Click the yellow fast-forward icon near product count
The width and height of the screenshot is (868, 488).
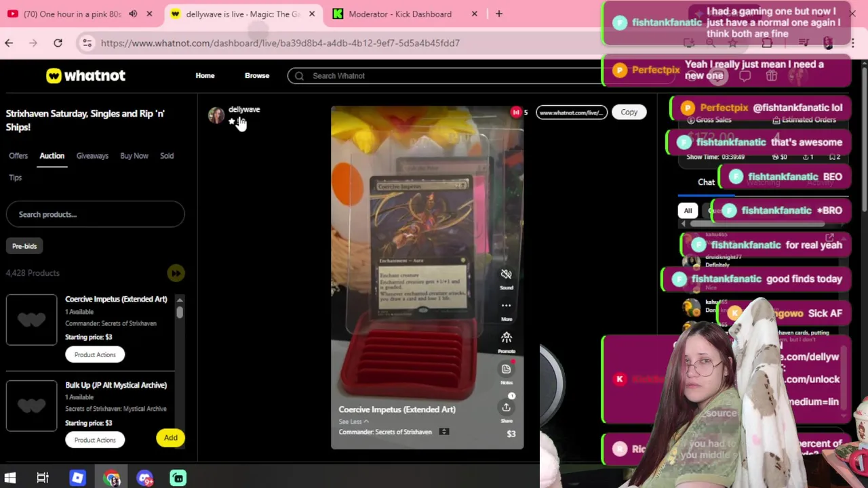tap(176, 273)
